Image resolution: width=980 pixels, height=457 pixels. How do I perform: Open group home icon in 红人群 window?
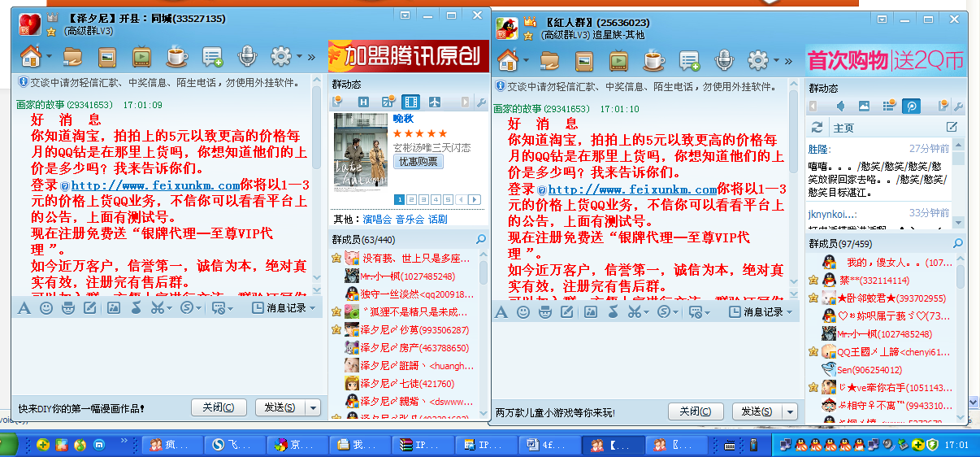tap(507, 60)
